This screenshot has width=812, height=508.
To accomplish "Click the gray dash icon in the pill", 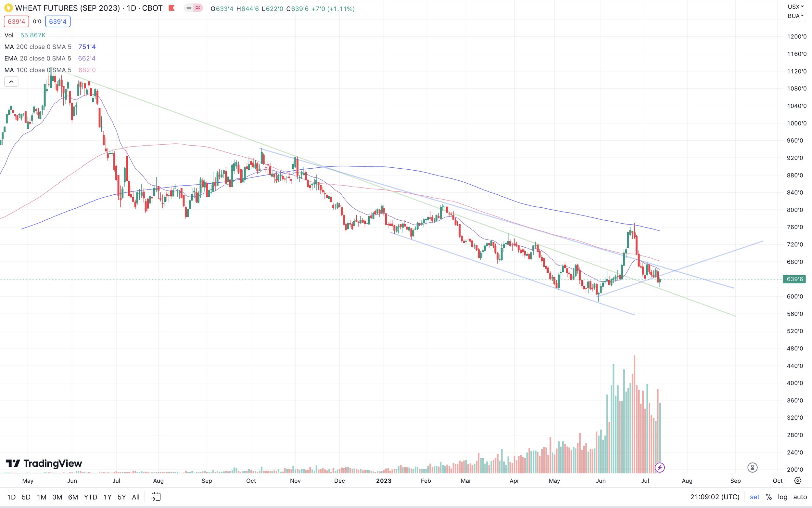I will [189, 8].
